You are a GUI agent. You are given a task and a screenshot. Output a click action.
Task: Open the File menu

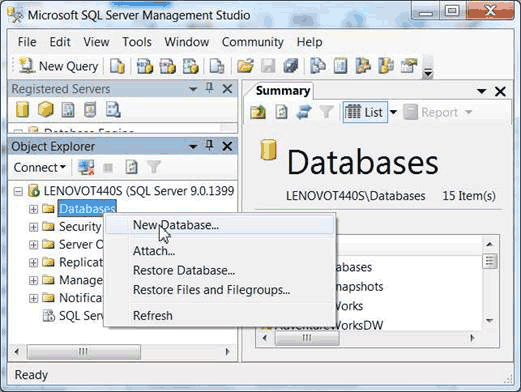click(27, 42)
